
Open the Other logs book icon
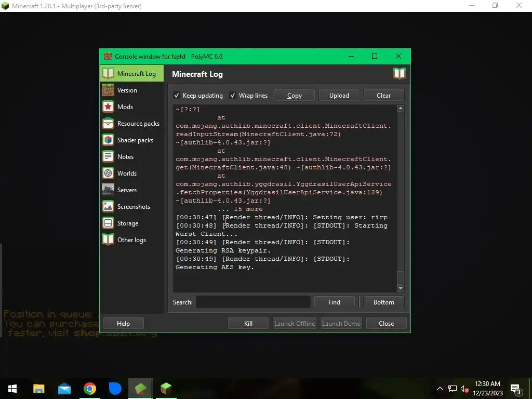(108, 240)
